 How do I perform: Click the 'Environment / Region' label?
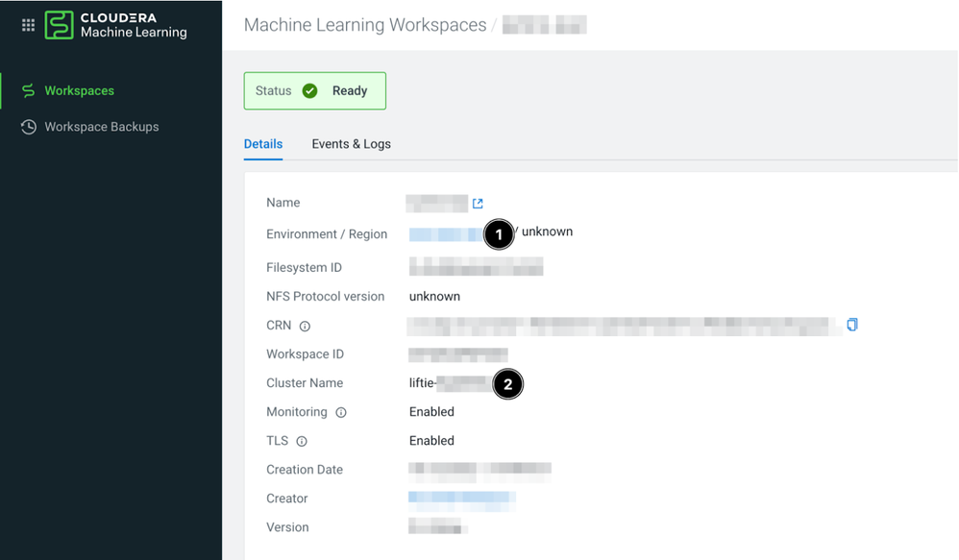(x=327, y=234)
